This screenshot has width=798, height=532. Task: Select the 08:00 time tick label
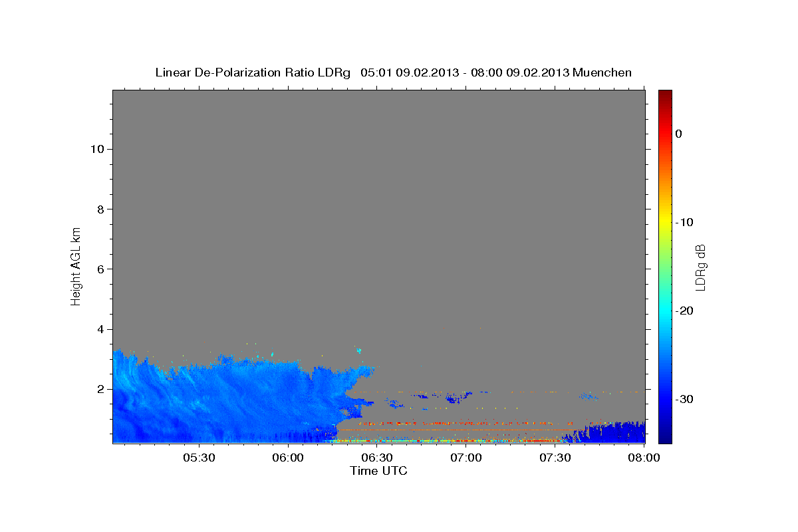(x=644, y=457)
